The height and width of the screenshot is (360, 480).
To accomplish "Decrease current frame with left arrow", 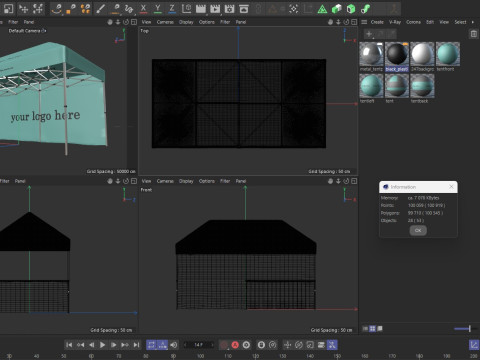I will (186, 345).
